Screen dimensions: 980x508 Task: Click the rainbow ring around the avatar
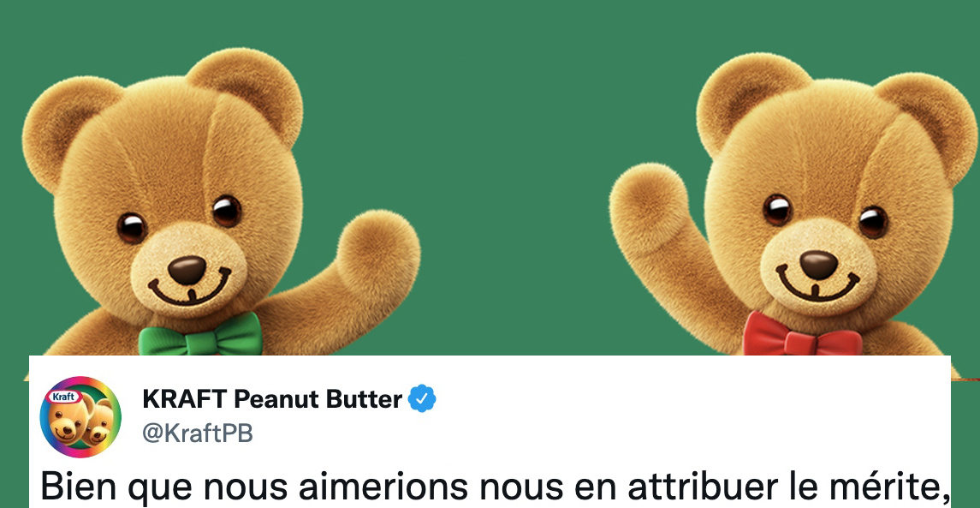[x=80, y=380]
